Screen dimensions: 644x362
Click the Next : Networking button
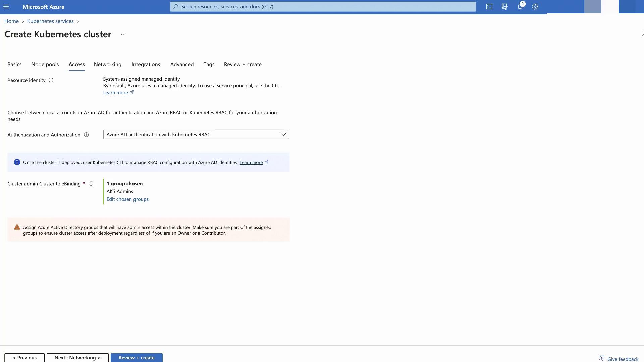click(77, 358)
